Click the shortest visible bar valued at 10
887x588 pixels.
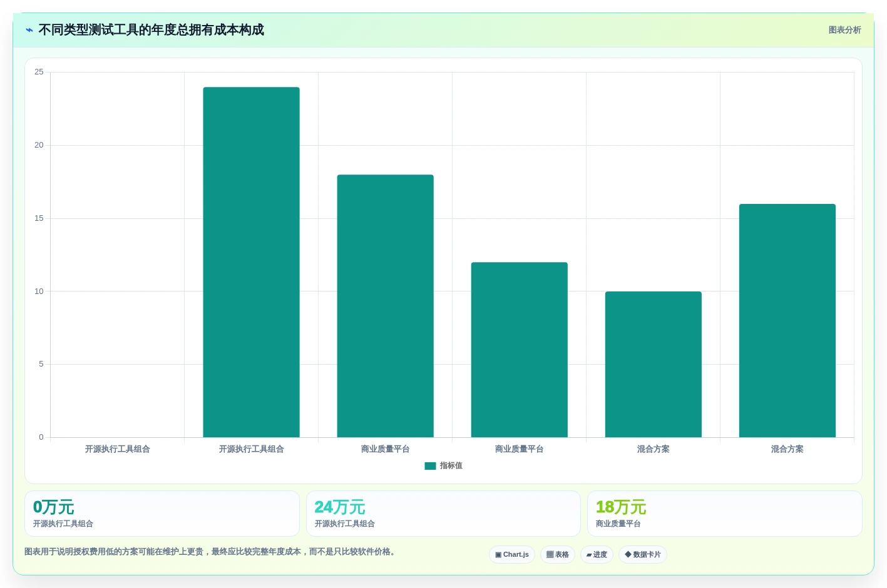654,364
